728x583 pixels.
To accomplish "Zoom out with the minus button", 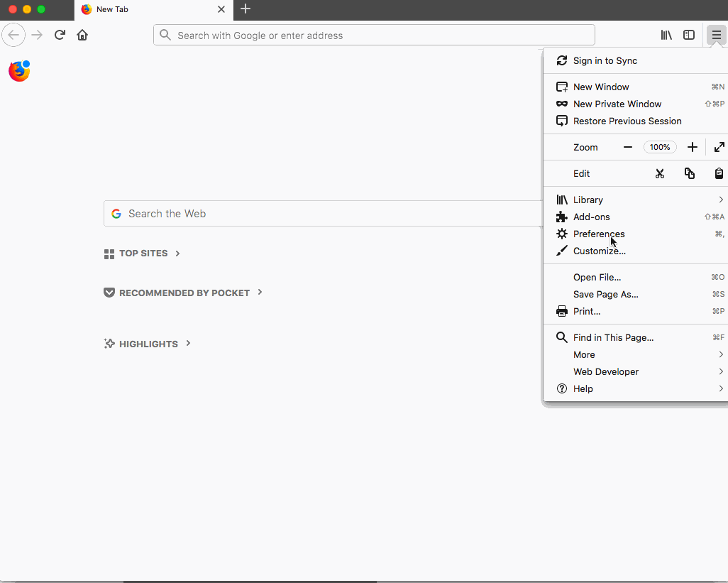I will 628,147.
